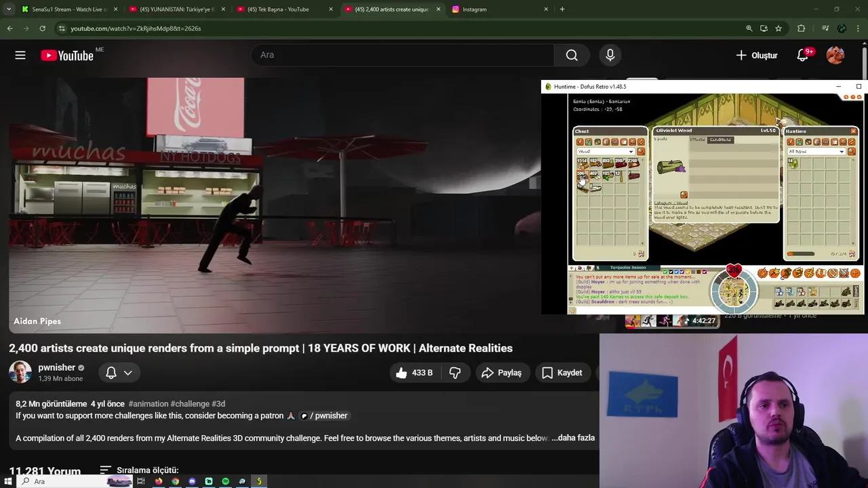Open Oluştur create menu
This screenshot has height=488, width=868.
point(756,56)
